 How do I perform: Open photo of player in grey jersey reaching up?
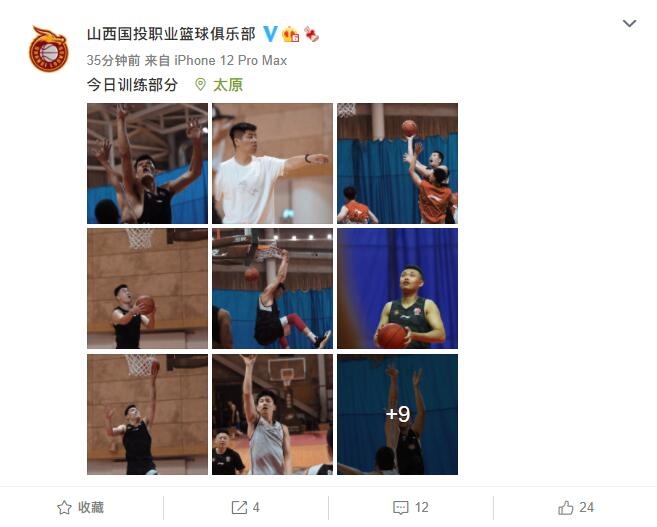point(272,414)
